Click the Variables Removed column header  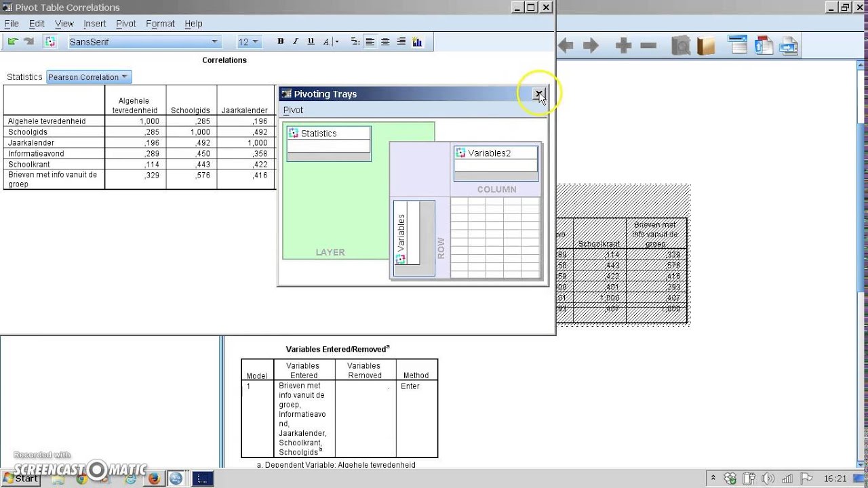tap(364, 370)
